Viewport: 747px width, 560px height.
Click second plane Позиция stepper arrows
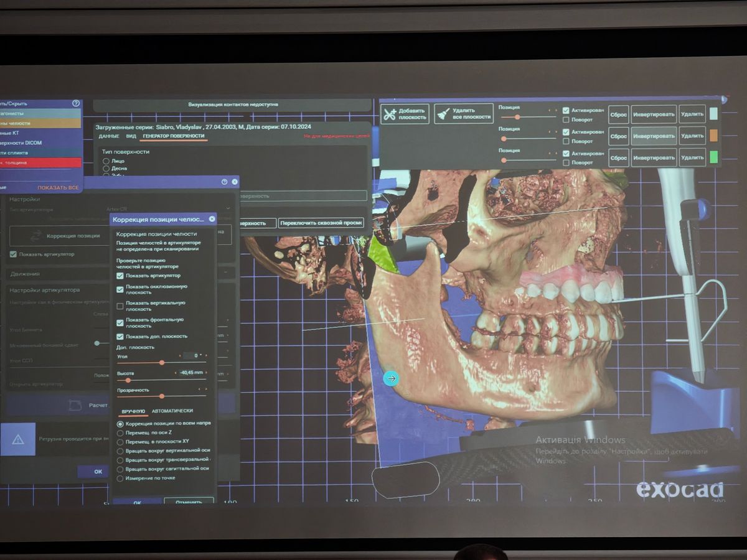coord(552,132)
